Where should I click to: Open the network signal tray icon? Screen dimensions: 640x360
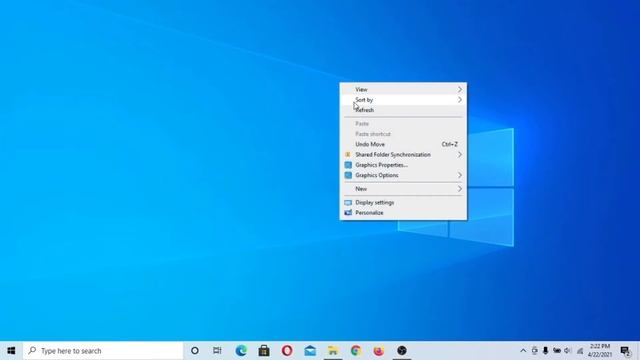point(579,351)
